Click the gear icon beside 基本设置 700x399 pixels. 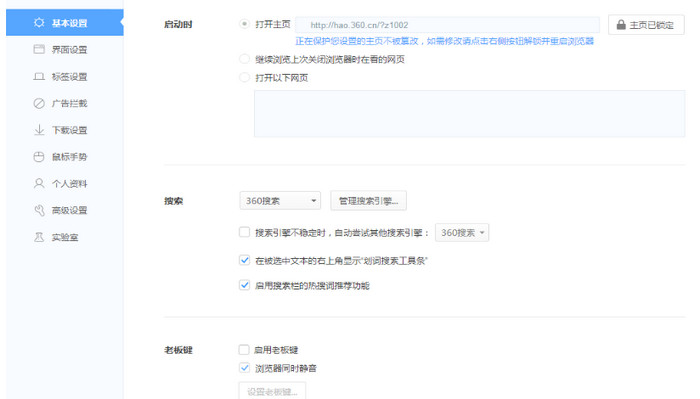coord(39,23)
